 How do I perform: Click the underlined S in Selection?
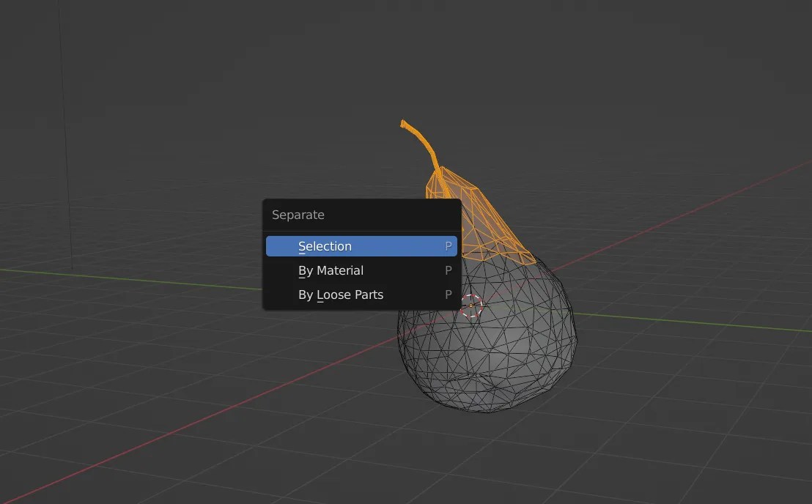pyautogui.click(x=300, y=246)
